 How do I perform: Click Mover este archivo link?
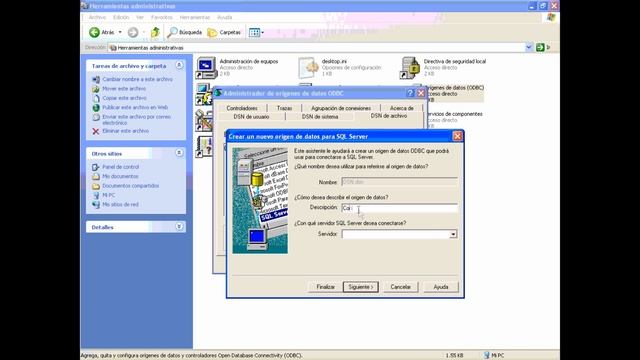124,89
